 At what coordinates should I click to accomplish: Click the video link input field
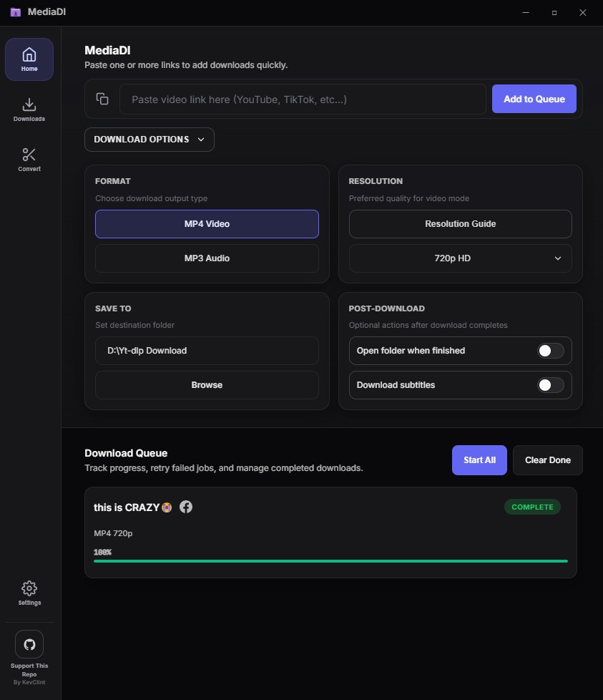coord(300,99)
